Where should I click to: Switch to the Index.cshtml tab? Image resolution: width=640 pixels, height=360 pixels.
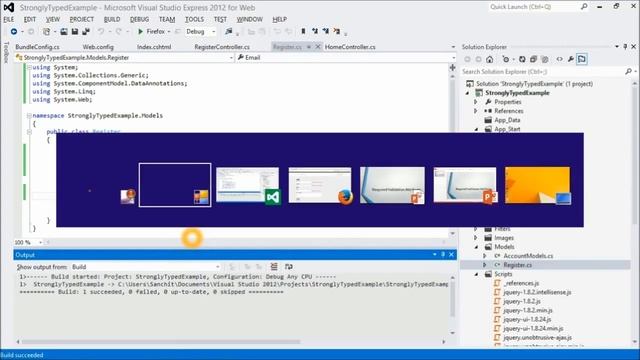pos(154,47)
